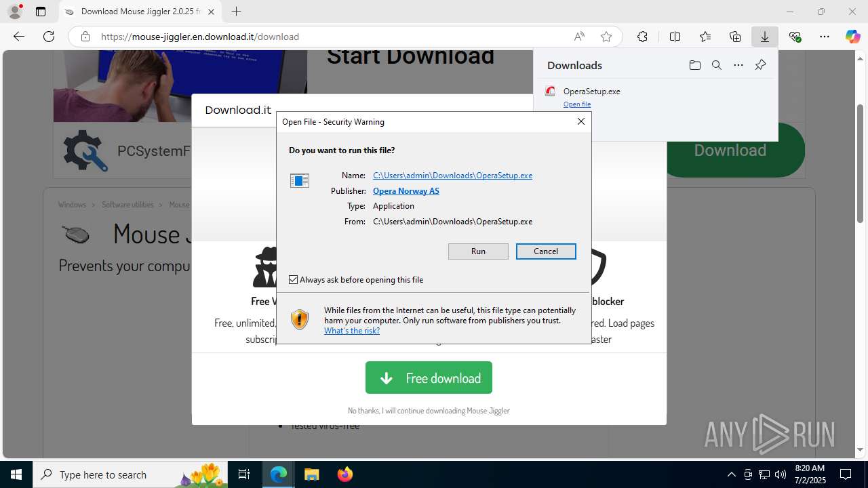Click Microsoft Edge taskbar icon
Image resolution: width=868 pixels, height=488 pixels.
pos(279,474)
